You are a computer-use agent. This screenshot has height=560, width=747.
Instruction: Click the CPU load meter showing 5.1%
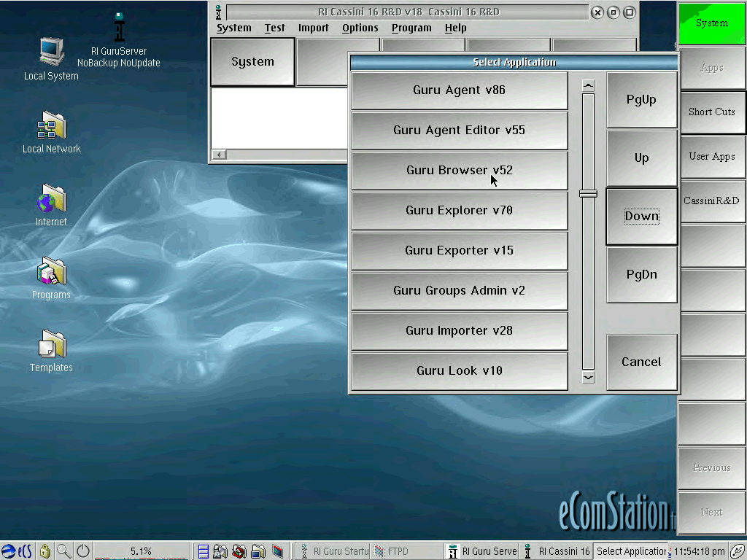coord(141,551)
